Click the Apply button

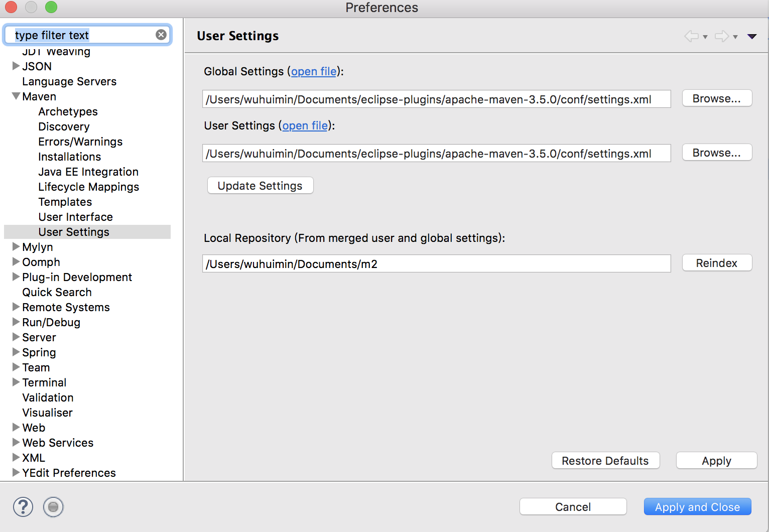[716, 461]
